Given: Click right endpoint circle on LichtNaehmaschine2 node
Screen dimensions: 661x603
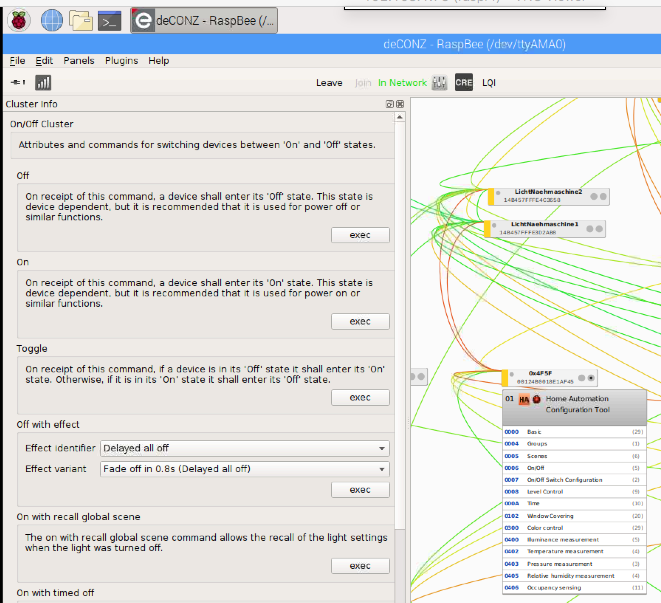Looking at the screenshot, I should click(603, 197).
